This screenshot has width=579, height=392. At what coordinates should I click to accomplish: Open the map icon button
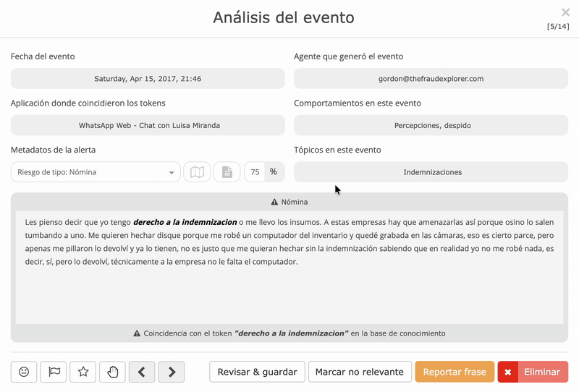tap(197, 172)
